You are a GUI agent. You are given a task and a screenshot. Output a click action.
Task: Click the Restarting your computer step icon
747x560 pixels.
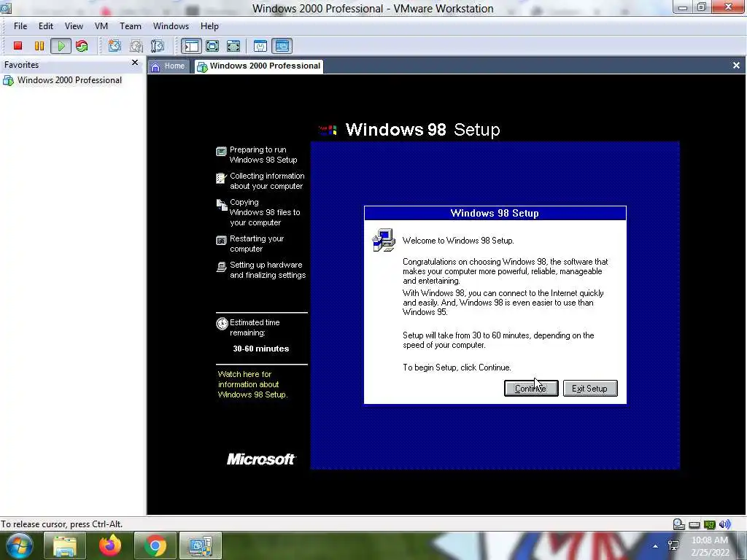coord(221,241)
